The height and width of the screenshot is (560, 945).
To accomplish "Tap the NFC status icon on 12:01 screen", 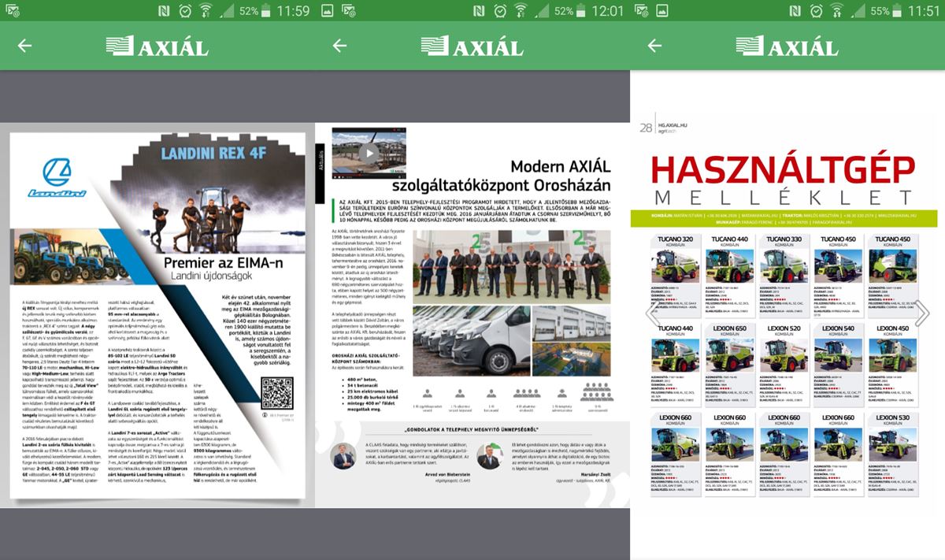I will 477,12.
